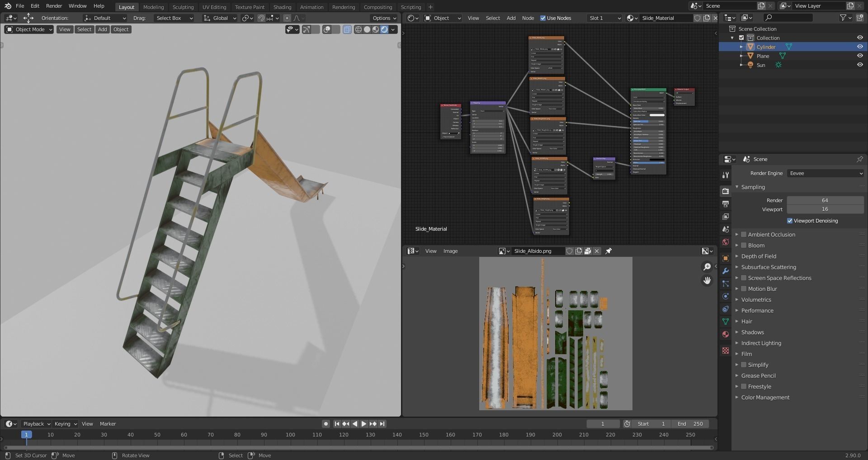Image resolution: width=868 pixels, height=460 pixels.
Task: Click the Render samples field showing 64
Action: (x=825, y=200)
